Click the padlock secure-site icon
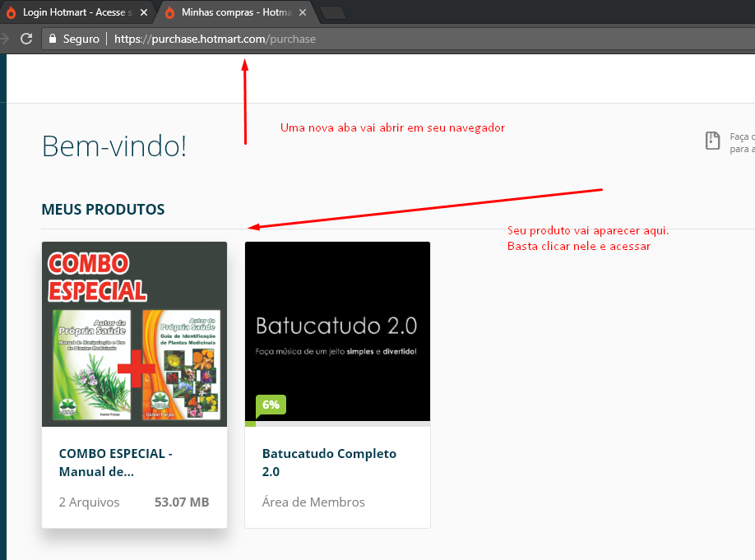 (53, 39)
